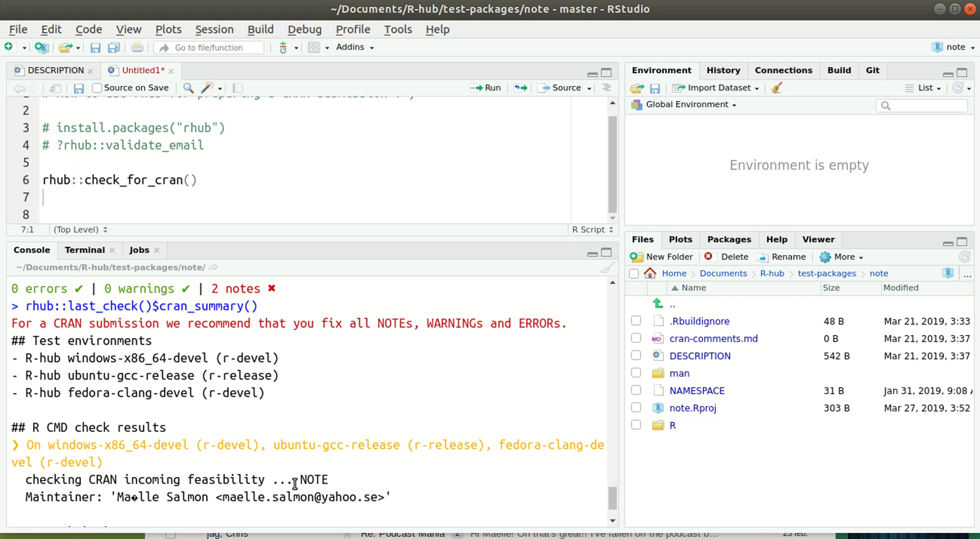The height and width of the screenshot is (539, 980).
Task: Open the Top Level scope selector
Action: (80, 229)
